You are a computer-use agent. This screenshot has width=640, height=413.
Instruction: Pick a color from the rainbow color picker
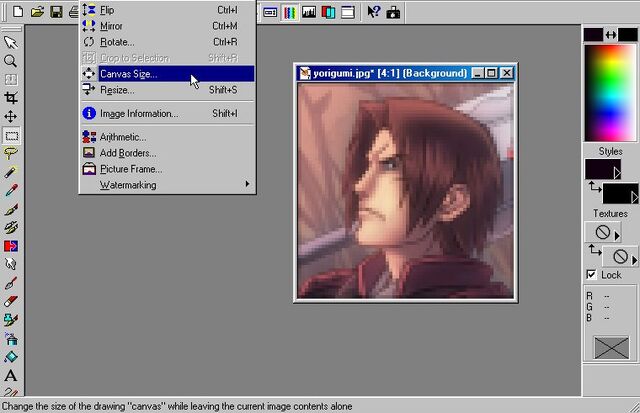tap(610, 93)
